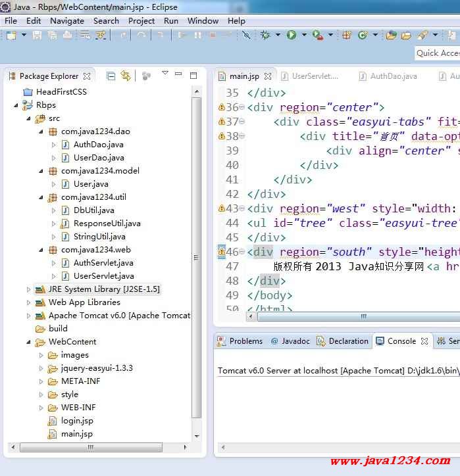The width and height of the screenshot is (460, 476).
Task: Click Package Explorer vertical scrollbar thumb
Action: 197,258
